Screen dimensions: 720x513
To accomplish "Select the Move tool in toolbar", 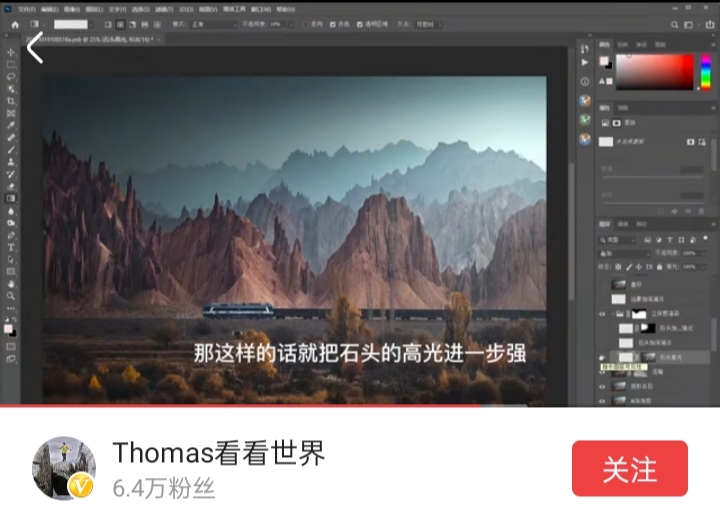I will click(x=11, y=52).
